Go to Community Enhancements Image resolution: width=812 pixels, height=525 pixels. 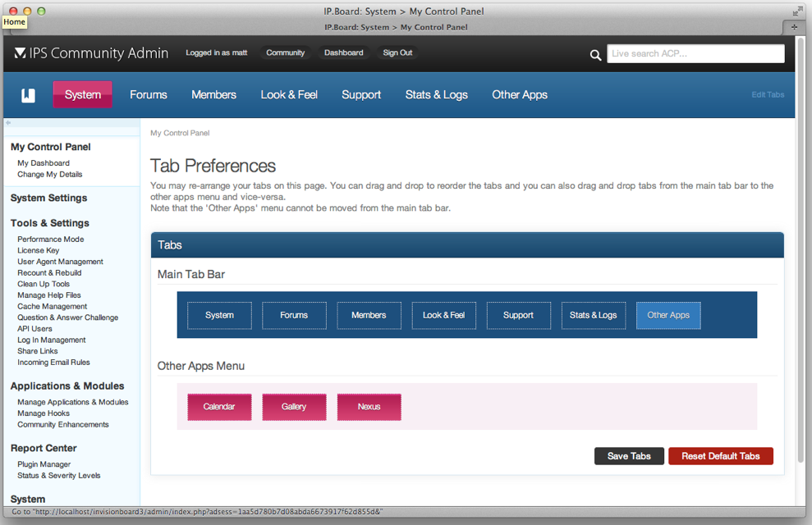(63, 425)
